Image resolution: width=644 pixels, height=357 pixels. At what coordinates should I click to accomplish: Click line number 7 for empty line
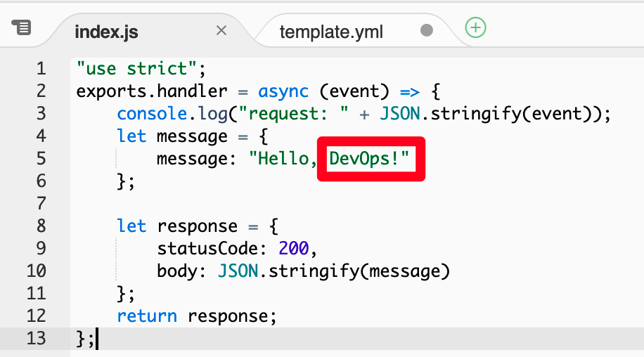[x=41, y=204]
